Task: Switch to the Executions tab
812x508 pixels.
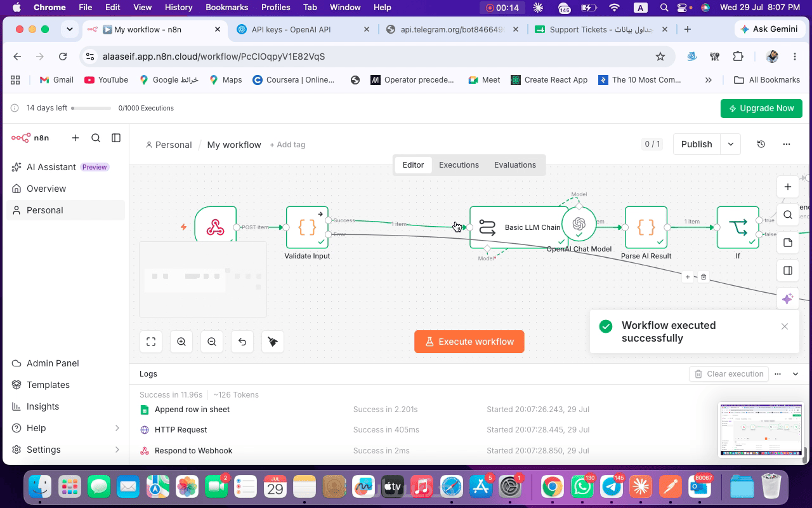Action: click(459, 165)
